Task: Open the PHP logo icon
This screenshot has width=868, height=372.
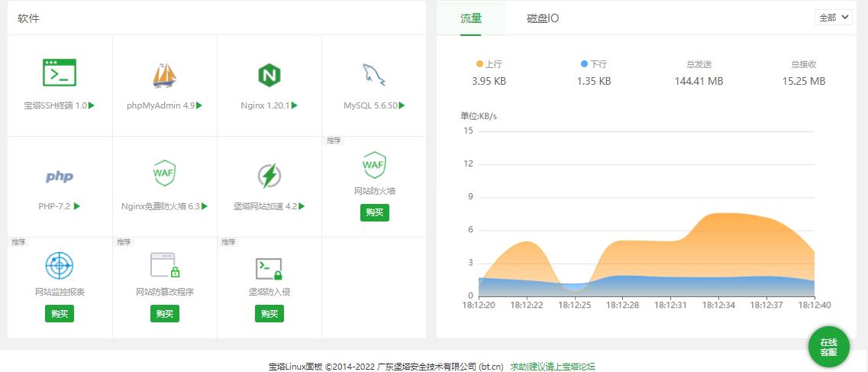Action: click(60, 176)
